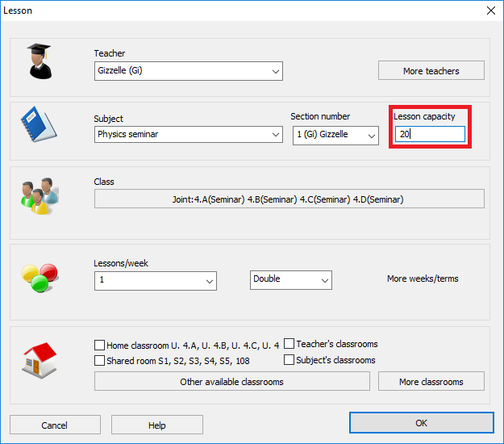Image resolution: width=504 pixels, height=444 pixels.
Task: Expand the Subject dropdown Physics seminar
Action: pyautogui.click(x=188, y=135)
